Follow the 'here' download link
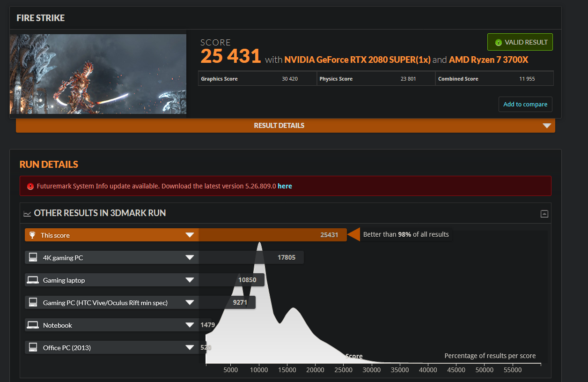Screen dimensions: 588x382 (285, 186)
